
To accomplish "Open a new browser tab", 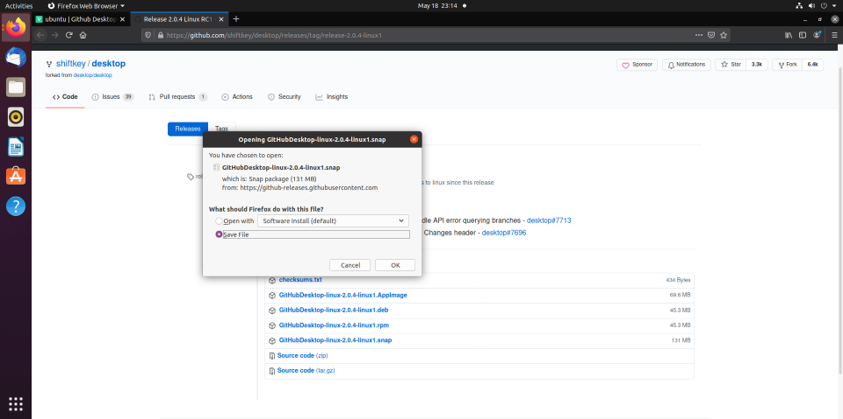I will (236, 19).
